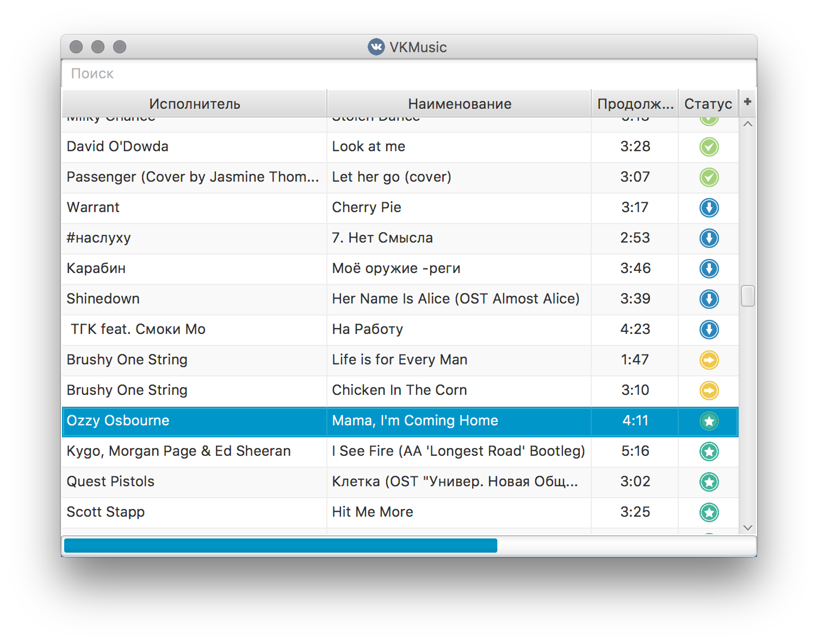This screenshot has width=818, height=644.
Task: Click the 3:28 duration cell
Action: click(x=635, y=147)
